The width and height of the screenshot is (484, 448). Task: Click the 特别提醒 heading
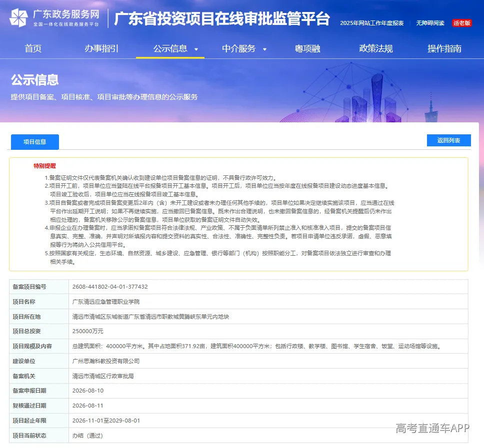click(45, 166)
